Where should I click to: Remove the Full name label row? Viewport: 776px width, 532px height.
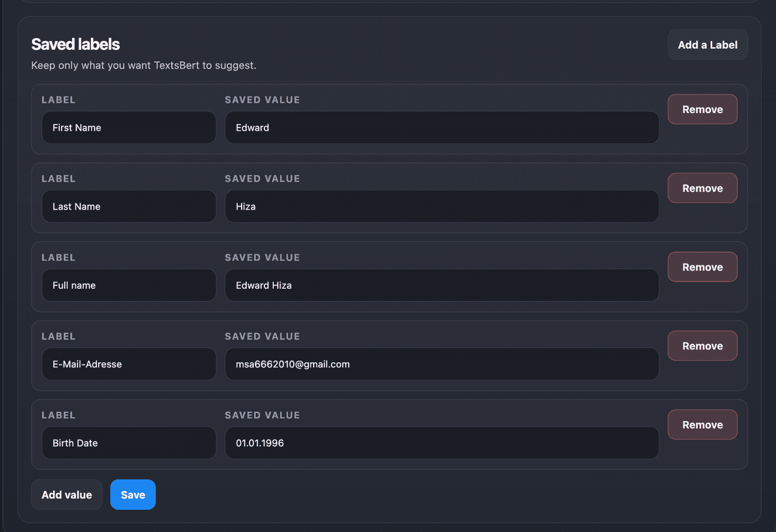tap(702, 267)
